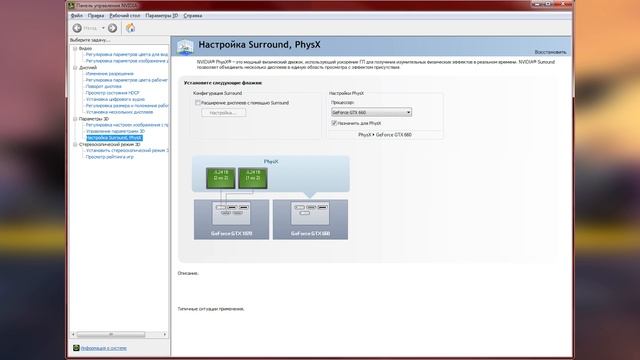Click the Видео group label in tree

pyautogui.click(x=85, y=48)
